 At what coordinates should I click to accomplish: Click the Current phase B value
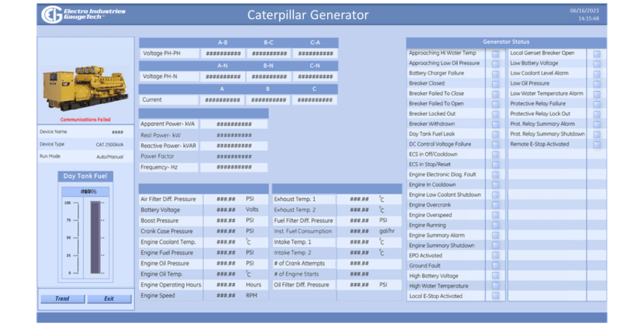coord(268,100)
